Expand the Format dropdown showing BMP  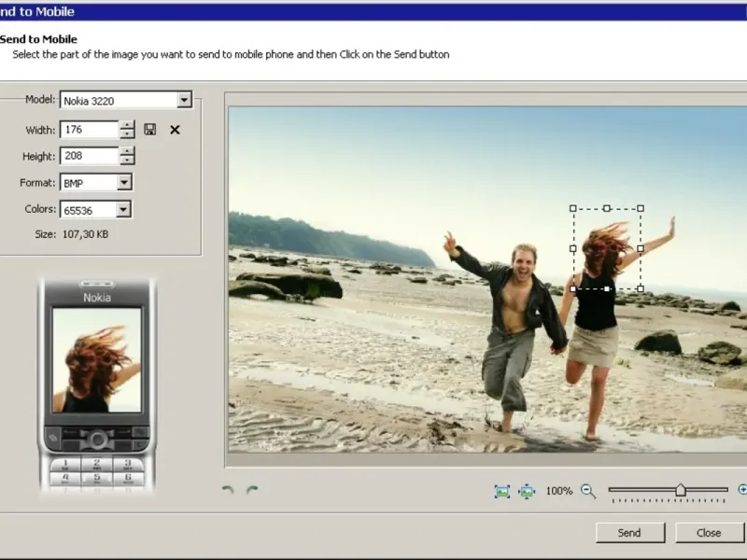124,183
